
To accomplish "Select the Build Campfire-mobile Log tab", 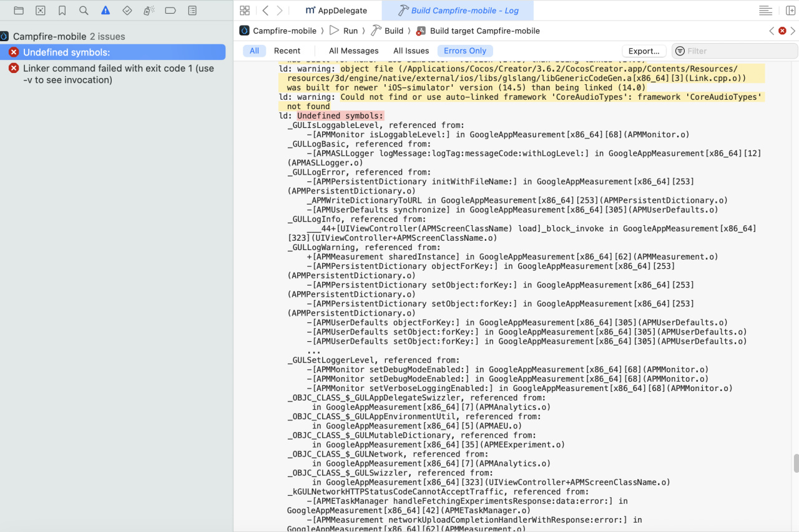I will pyautogui.click(x=458, y=10).
